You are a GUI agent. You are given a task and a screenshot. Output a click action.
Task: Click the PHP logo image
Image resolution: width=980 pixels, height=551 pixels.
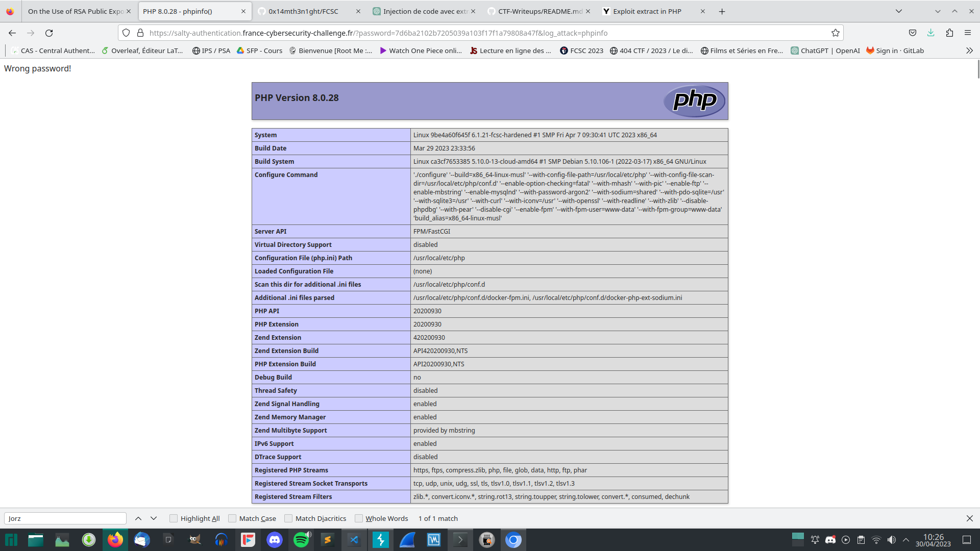tap(695, 101)
